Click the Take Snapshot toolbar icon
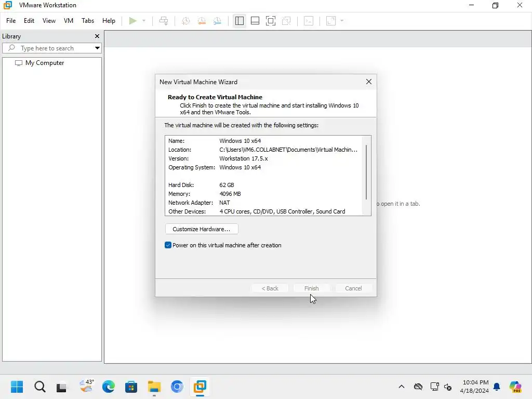The height and width of the screenshot is (399, 532). [185, 21]
